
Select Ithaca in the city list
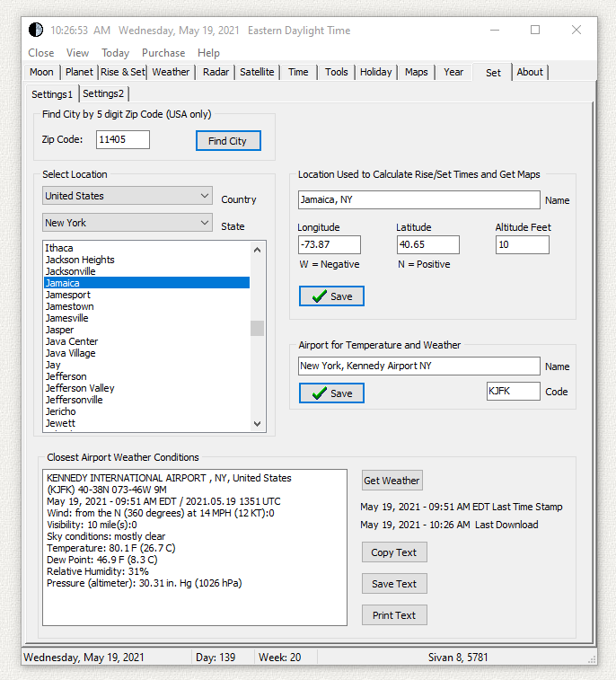(x=147, y=248)
